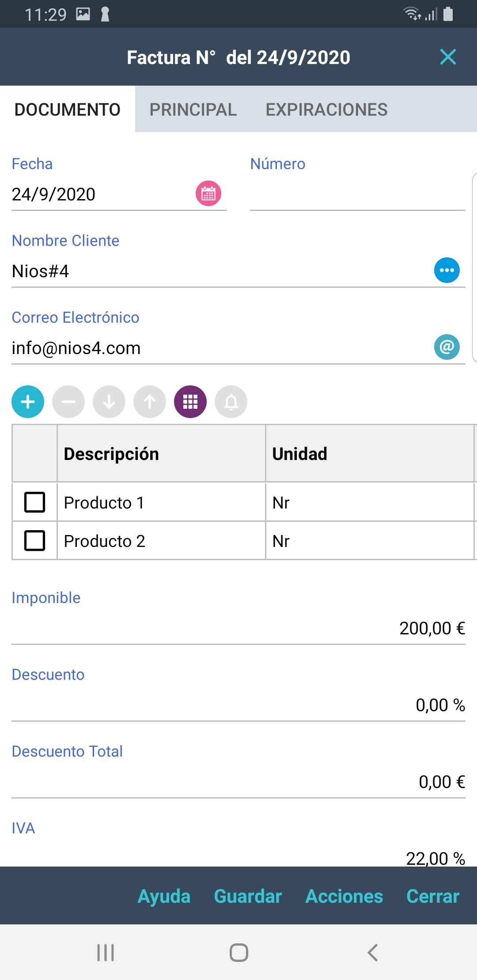Select the DOCUMENTO tab
Image resolution: width=477 pixels, height=980 pixels.
click(x=68, y=109)
